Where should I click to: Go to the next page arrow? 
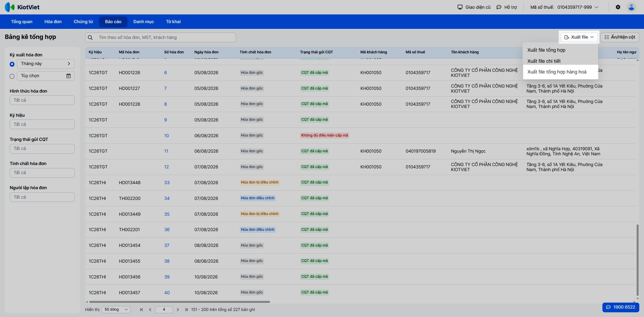(x=178, y=310)
